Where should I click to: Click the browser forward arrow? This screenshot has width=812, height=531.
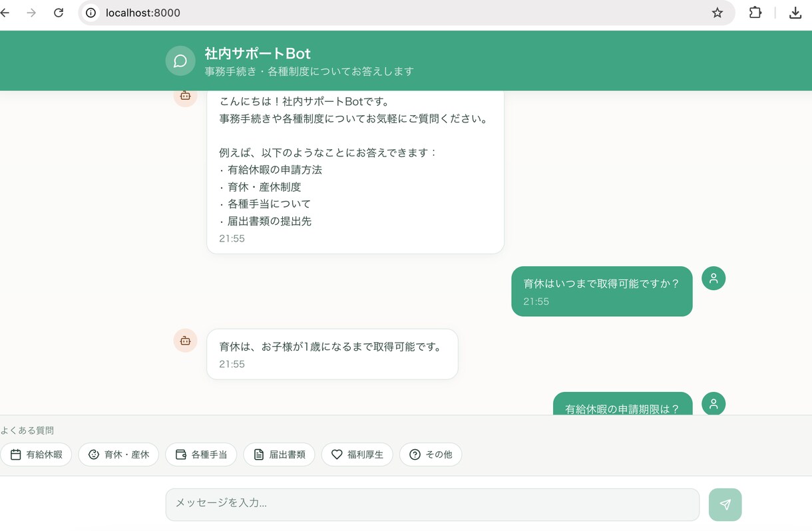click(x=31, y=13)
